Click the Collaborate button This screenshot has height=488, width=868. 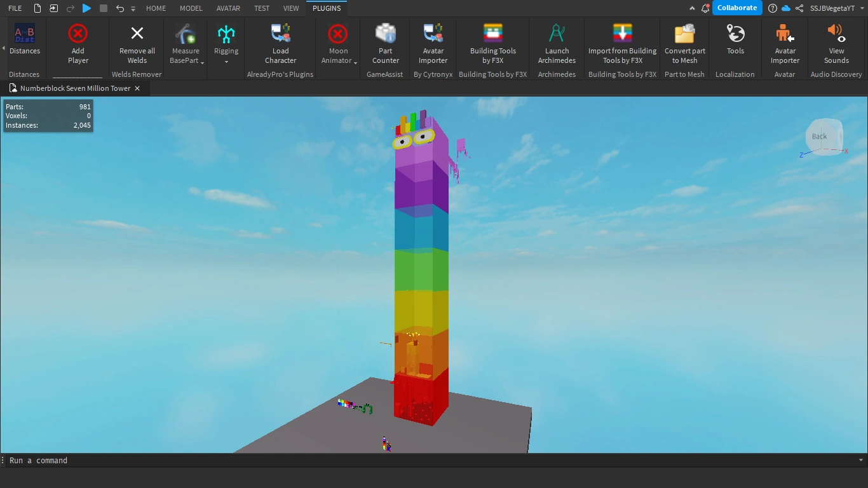click(x=736, y=8)
